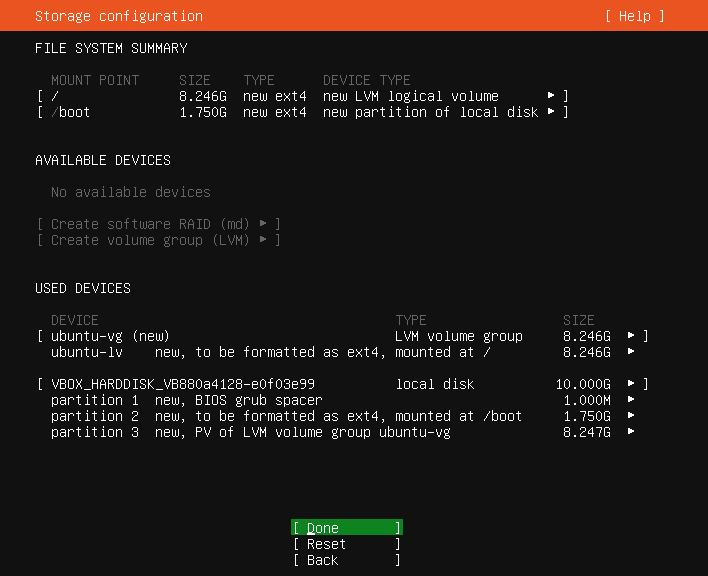Click the arrow on partition 3 row
The image size is (708, 576).
631,432
